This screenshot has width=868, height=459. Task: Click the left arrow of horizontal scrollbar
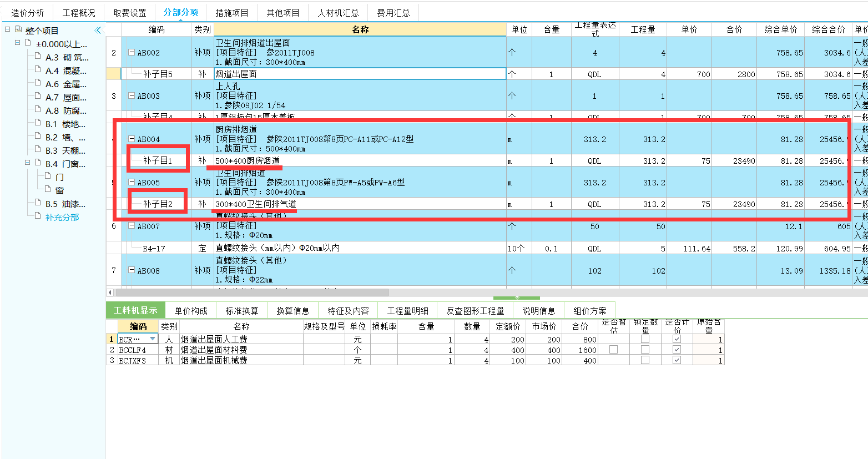tap(110, 292)
